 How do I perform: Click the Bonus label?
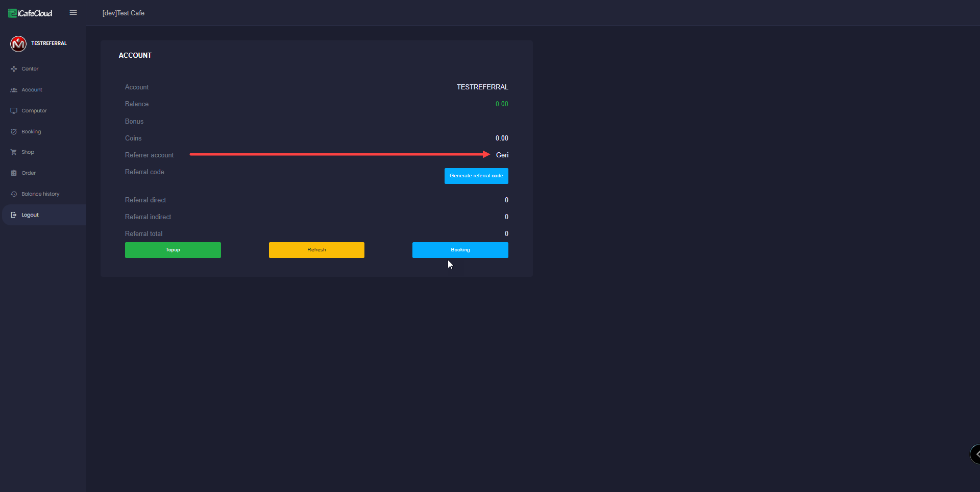134,122
